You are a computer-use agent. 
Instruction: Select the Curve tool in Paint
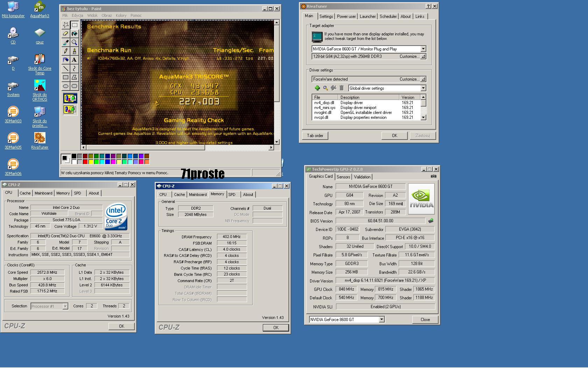[75, 69]
